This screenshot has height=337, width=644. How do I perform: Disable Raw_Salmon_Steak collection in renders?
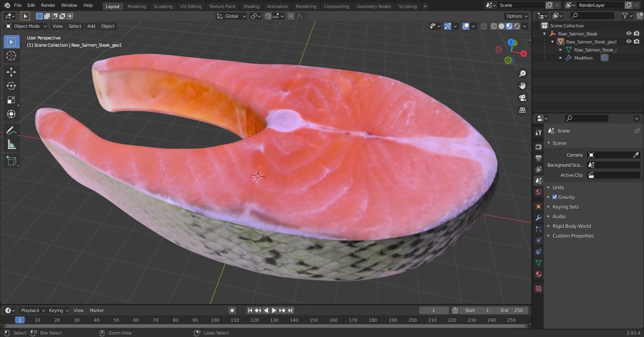point(636,33)
